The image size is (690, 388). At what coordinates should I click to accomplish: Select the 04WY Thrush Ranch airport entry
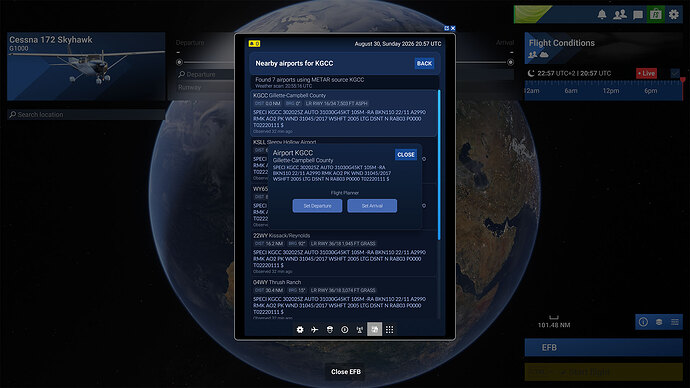pyautogui.click(x=344, y=298)
